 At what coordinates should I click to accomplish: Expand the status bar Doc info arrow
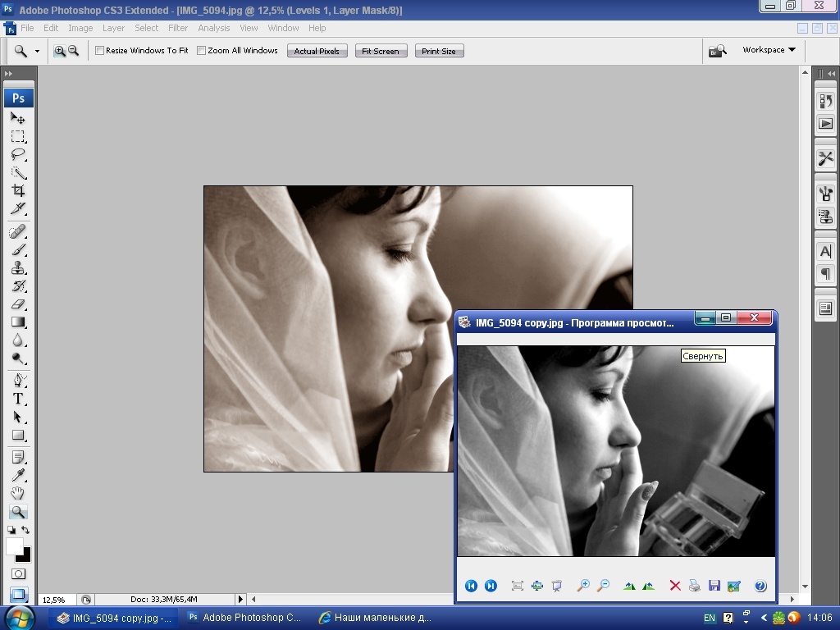coord(240,600)
